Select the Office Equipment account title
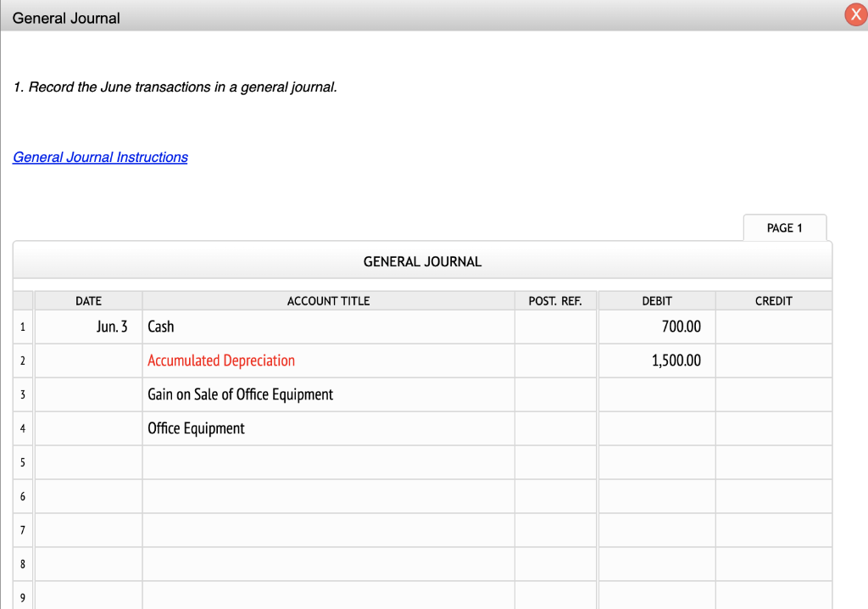868x609 pixels. click(254, 428)
